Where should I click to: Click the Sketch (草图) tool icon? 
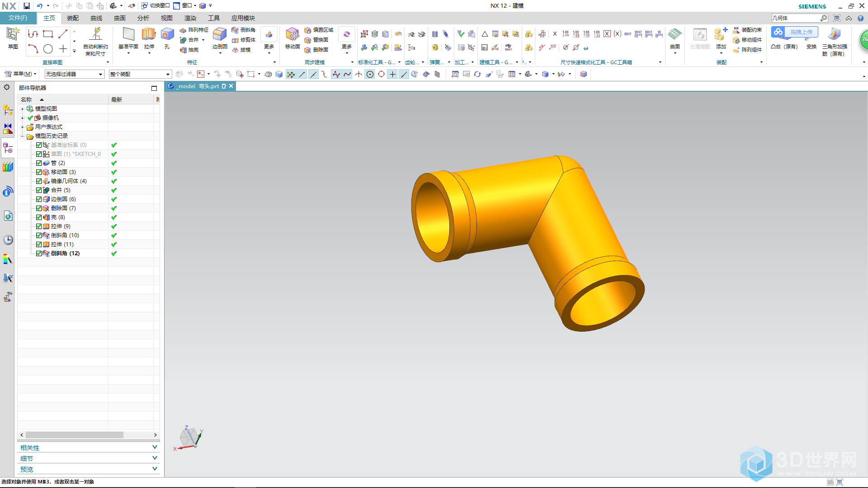13,34
